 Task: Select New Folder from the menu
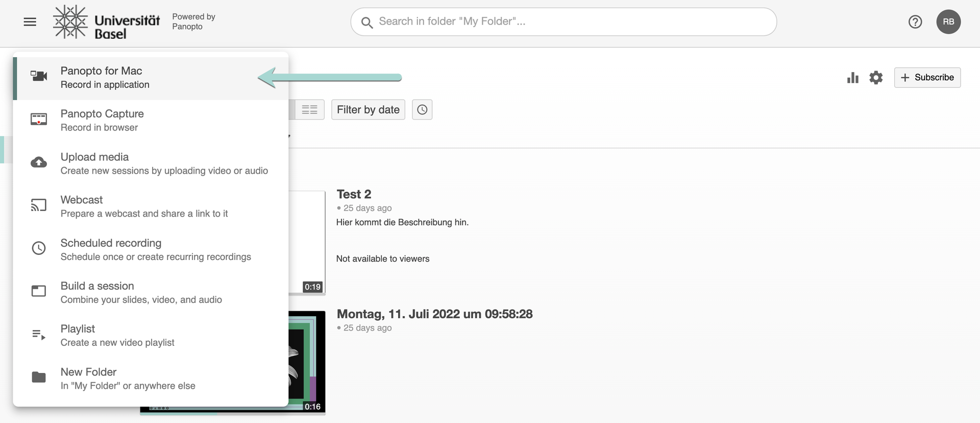click(x=151, y=379)
